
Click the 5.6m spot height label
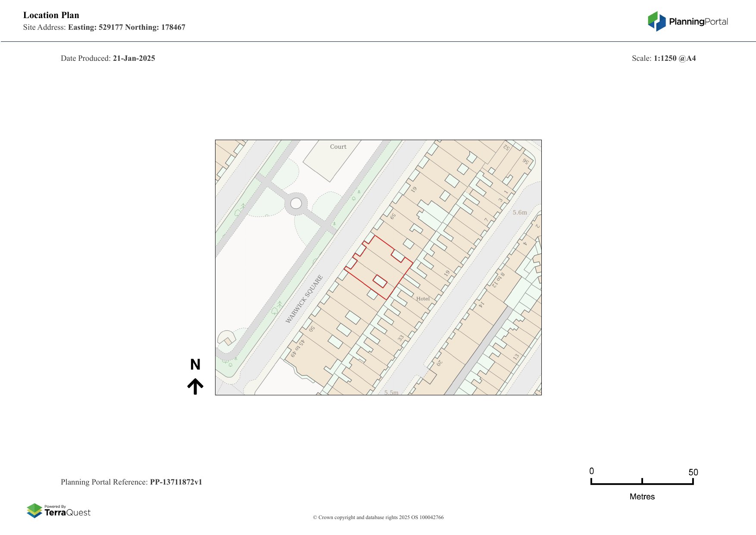(520, 212)
